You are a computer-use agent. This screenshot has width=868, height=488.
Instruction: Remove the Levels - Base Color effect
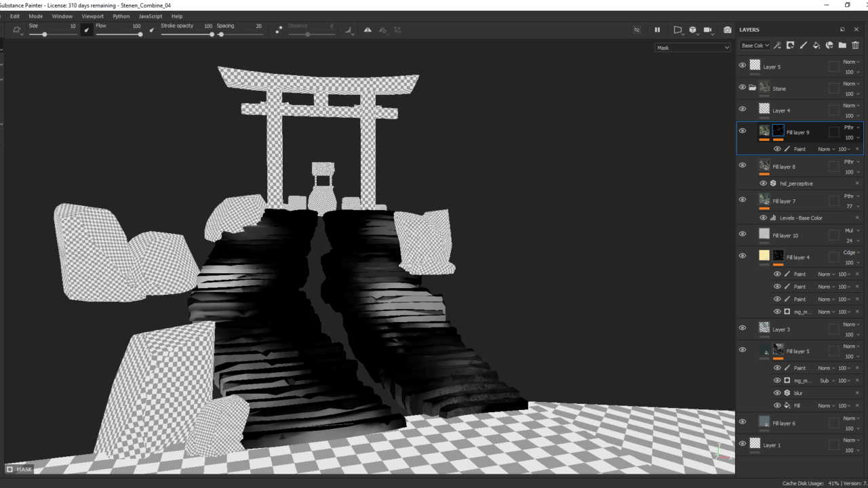tap(857, 218)
